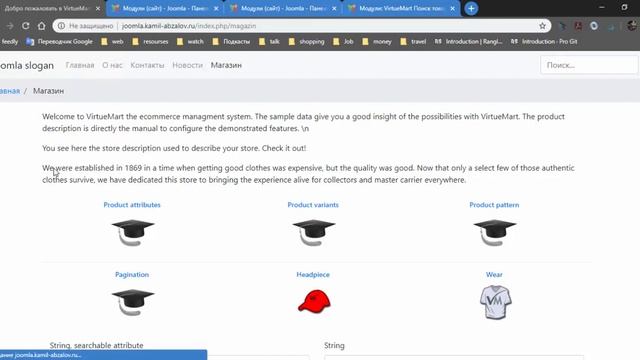Open Контакты menu item
Image resolution: width=640 pixels, height=360 pixels.
pos(147,65)
